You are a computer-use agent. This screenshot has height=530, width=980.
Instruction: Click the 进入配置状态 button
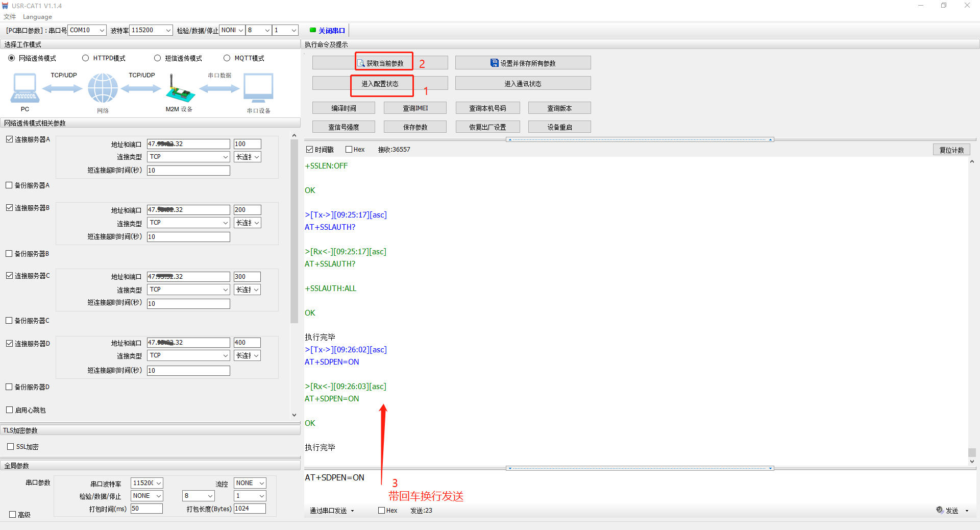click(x=380, y=84)
